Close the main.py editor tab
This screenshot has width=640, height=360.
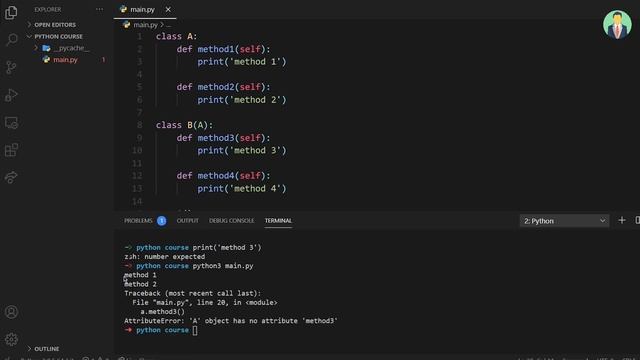click(x=168, y=9)
